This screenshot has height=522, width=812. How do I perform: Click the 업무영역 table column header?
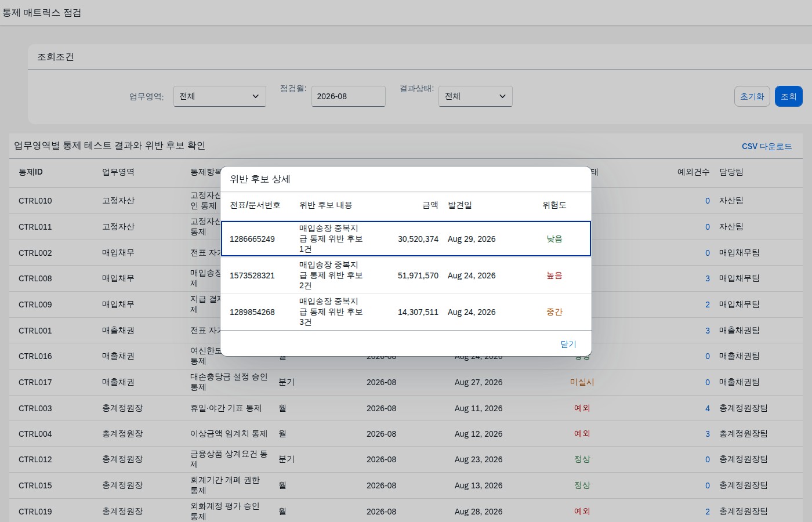(x=118, y=172)
